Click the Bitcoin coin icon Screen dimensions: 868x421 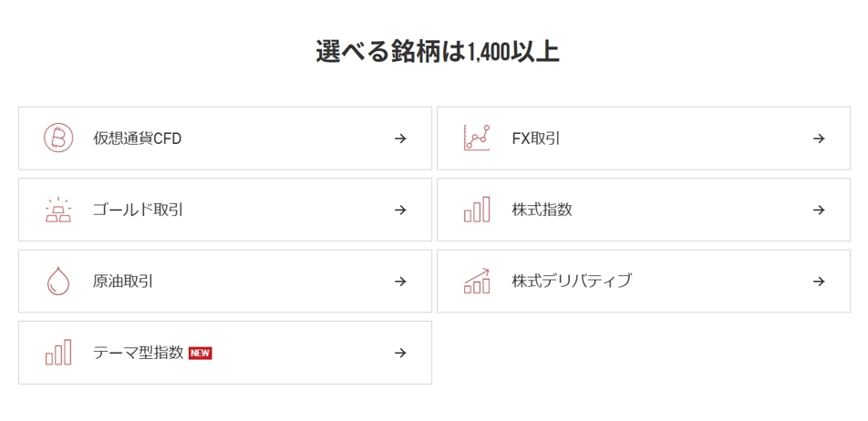coord(58,138)
